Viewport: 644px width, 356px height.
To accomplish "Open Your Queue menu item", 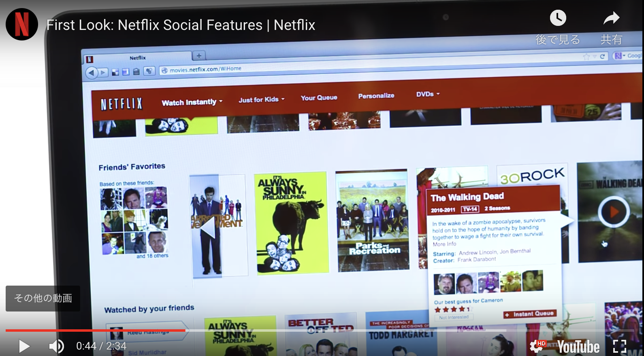I will (319, 97).
